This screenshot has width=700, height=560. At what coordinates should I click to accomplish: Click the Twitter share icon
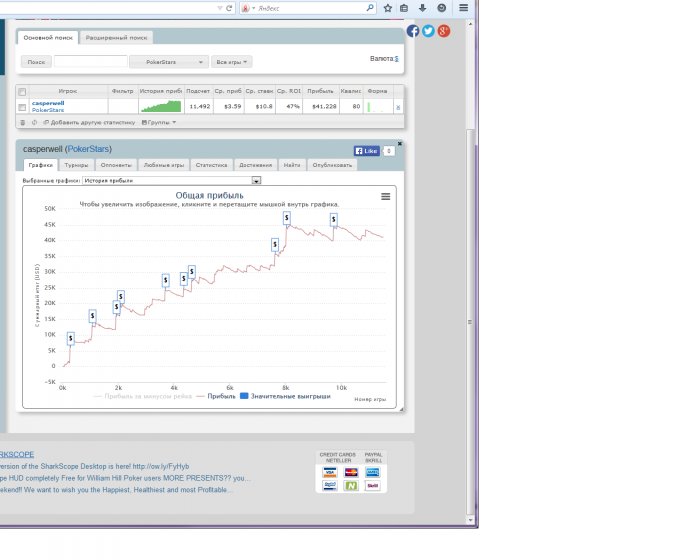coord(428,31)
